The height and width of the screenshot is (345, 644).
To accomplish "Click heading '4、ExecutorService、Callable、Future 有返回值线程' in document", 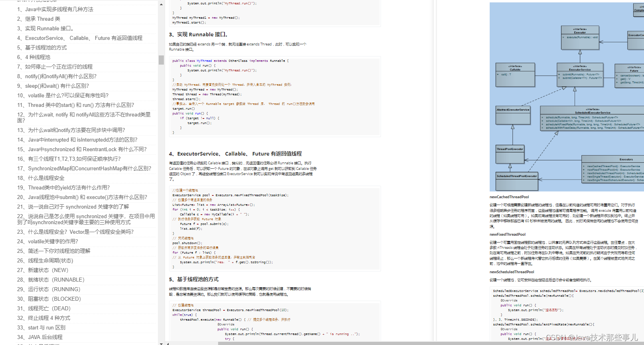I will [x=235, y=154].
